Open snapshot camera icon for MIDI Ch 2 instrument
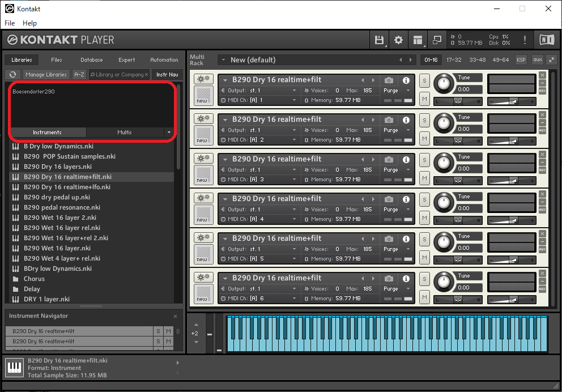This screenshot has height=392, width=562. (x=389, y=120)
